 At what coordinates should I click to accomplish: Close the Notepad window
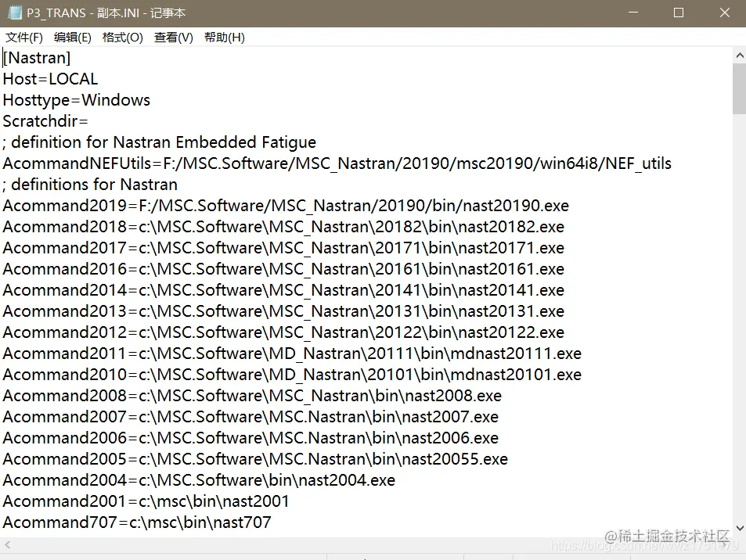[x=724, y=13]
